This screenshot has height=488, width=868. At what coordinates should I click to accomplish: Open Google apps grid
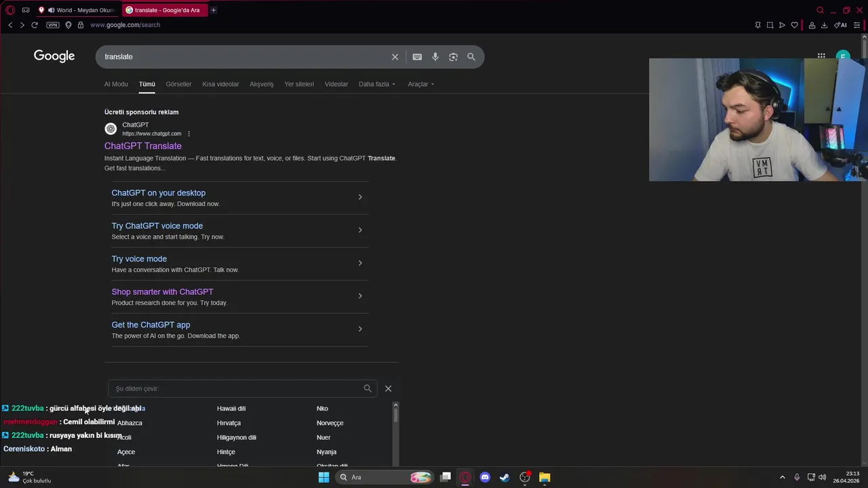pos(821,56)
